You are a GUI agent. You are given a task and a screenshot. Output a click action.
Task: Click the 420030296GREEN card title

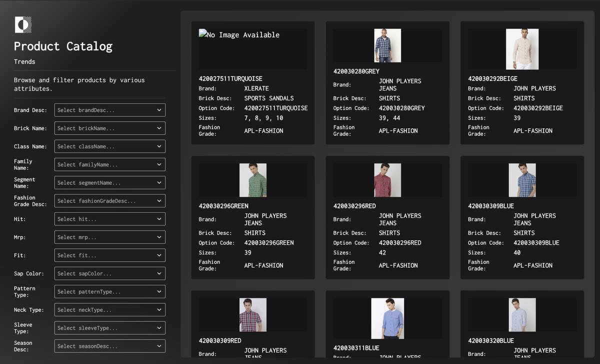click(223, 205)
